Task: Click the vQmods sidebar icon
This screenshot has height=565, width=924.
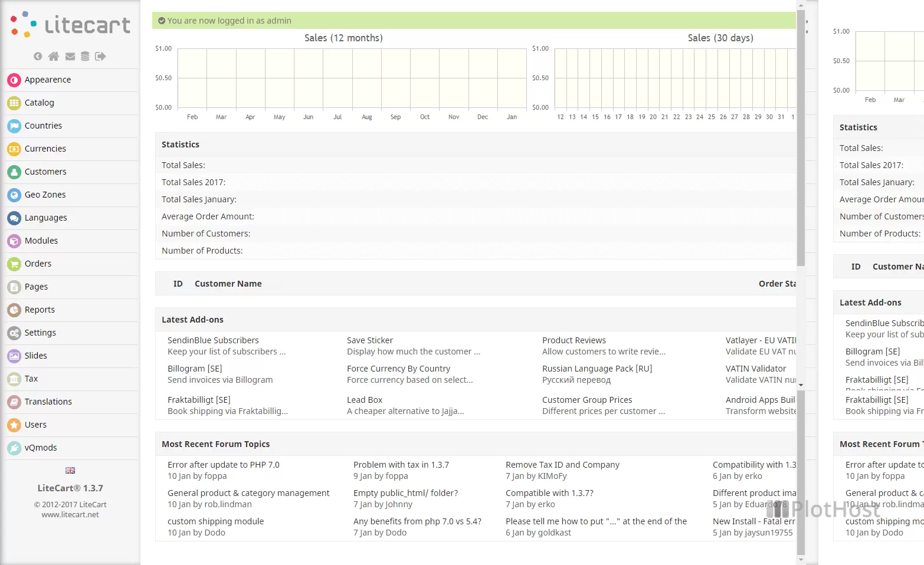Action: pyautogui.click(x=14, y=448)
